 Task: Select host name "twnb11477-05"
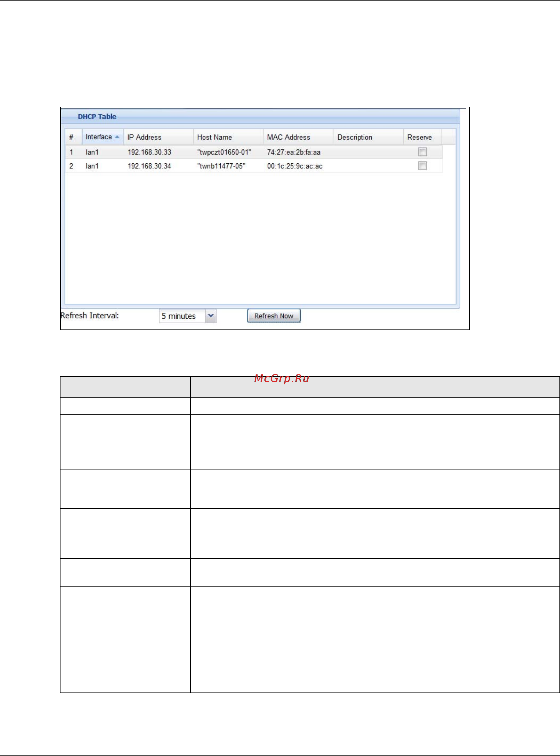[x=221, y=166]
